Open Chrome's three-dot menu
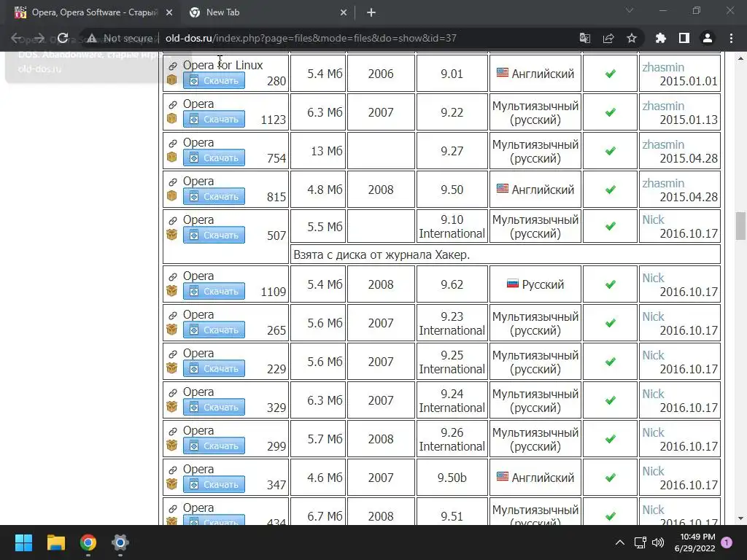This screenshot has height=560, width=747. point(731,38)
